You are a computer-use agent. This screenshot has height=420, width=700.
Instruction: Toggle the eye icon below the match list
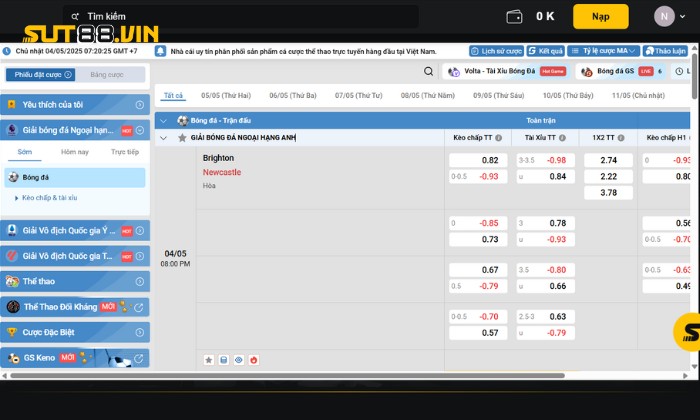[239, 359]
